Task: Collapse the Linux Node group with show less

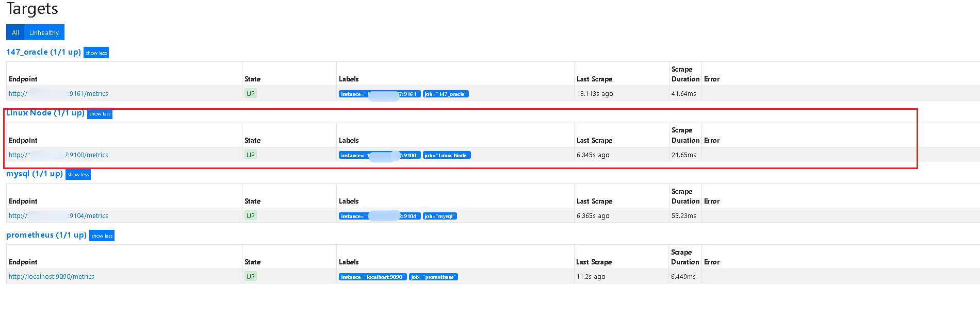Action: point(100,113)
